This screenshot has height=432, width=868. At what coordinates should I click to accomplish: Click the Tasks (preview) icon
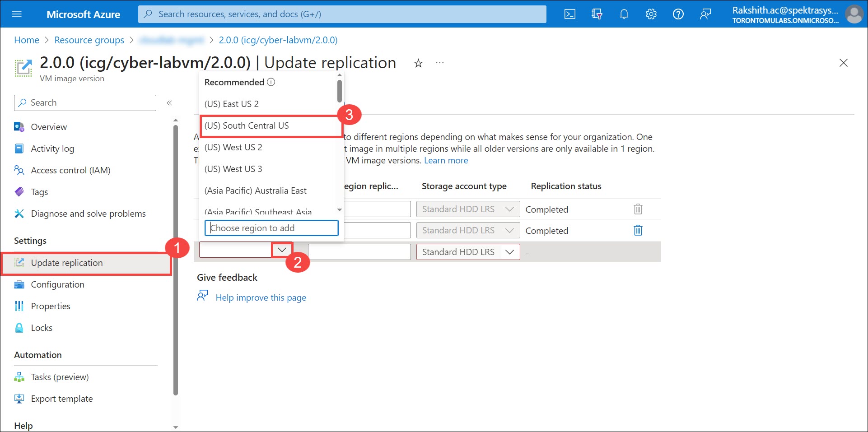(19, 377)
